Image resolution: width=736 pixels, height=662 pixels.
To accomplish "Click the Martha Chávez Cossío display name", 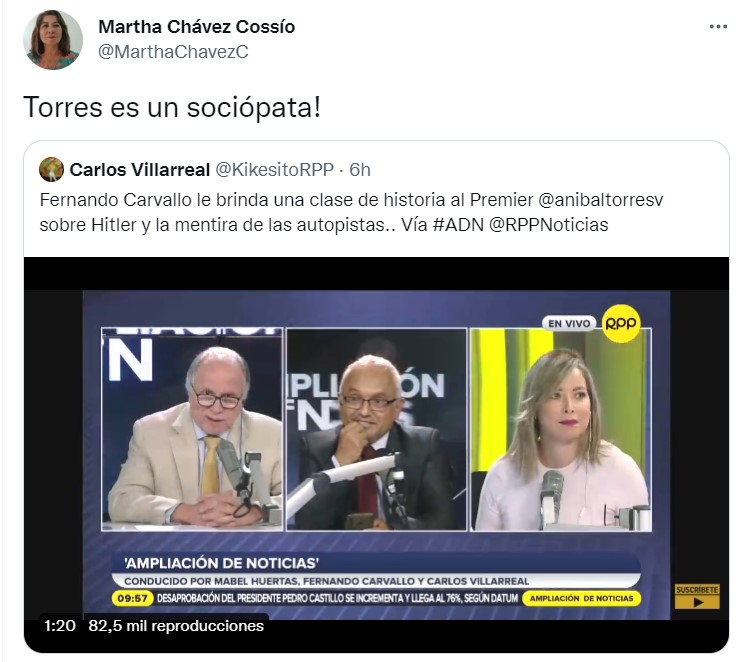I will tap(197, 27).
